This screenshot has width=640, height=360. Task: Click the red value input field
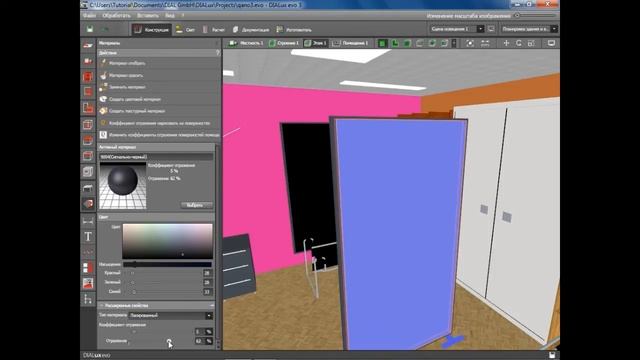[x=207, y=273]
